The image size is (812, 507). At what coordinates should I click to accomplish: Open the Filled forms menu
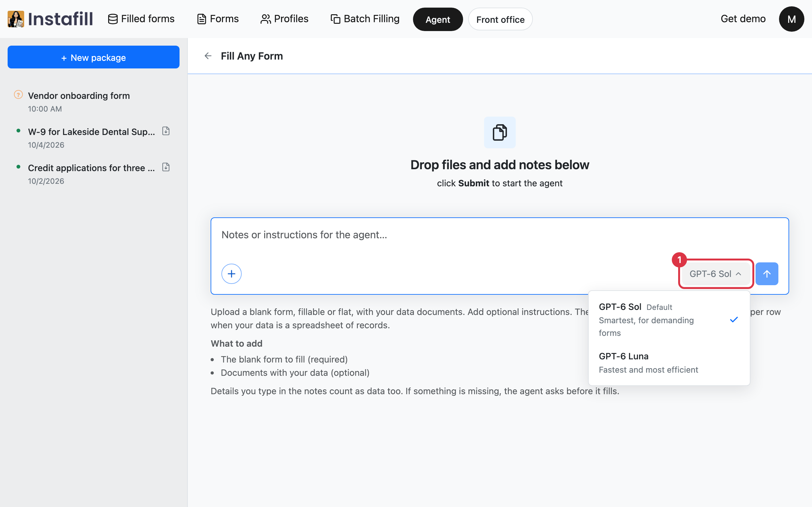pyautogui.click(x=141, y=19)
